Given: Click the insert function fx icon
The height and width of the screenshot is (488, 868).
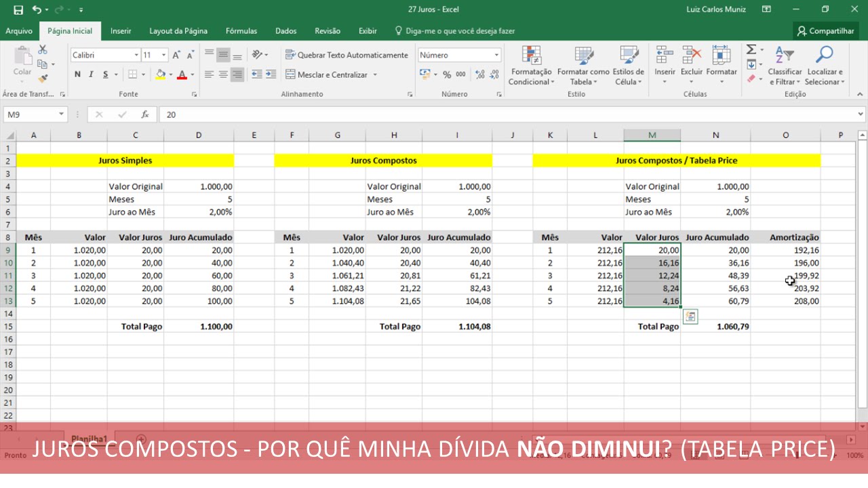Looking at the screenshot, I should coord(144,115).
